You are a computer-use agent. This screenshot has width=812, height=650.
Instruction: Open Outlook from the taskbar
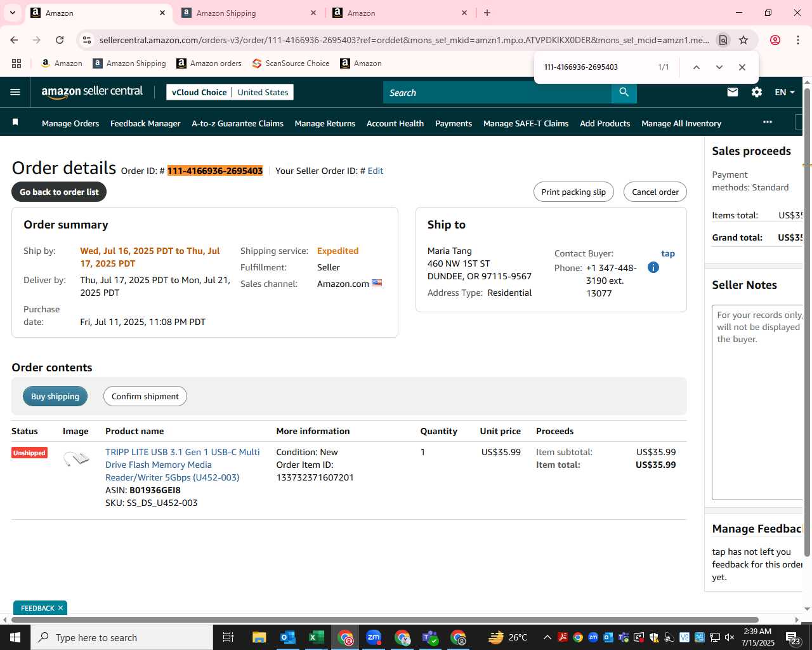click(287, 637)
